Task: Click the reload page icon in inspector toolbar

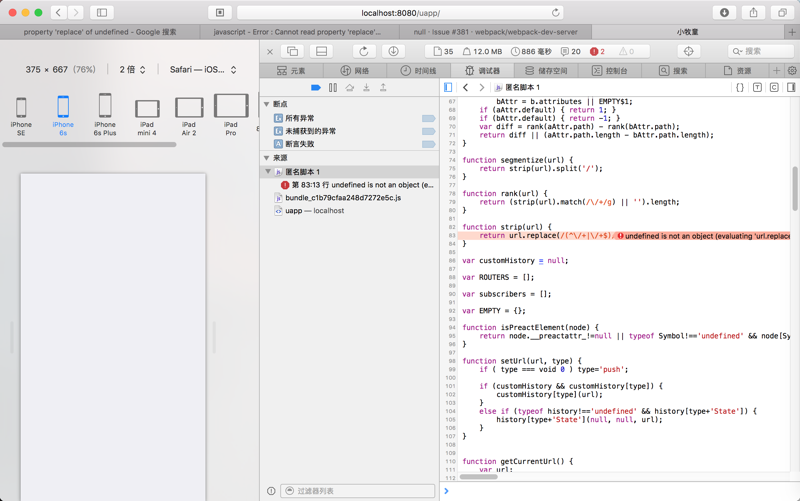Action: [x=363, y=51]
